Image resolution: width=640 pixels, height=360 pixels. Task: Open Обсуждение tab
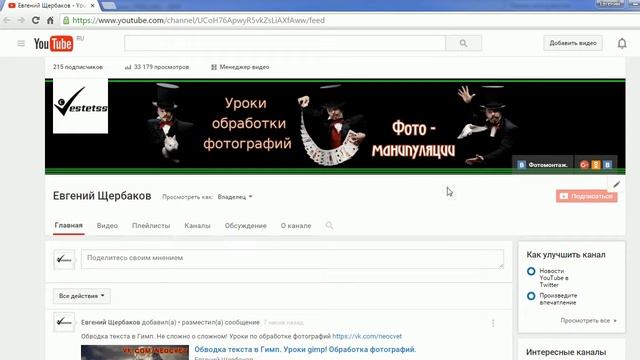pyautogui.click(x=246, y=226)
